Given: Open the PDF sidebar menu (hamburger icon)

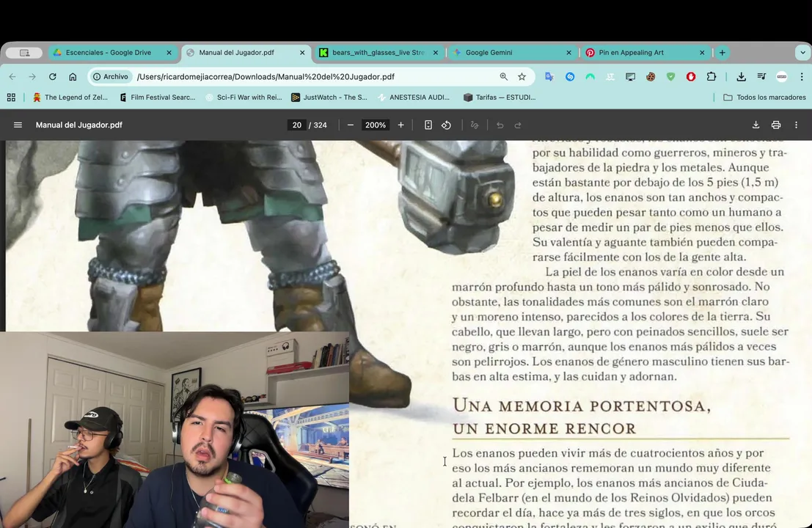Looking at the screenshot, I should point(18,125).
